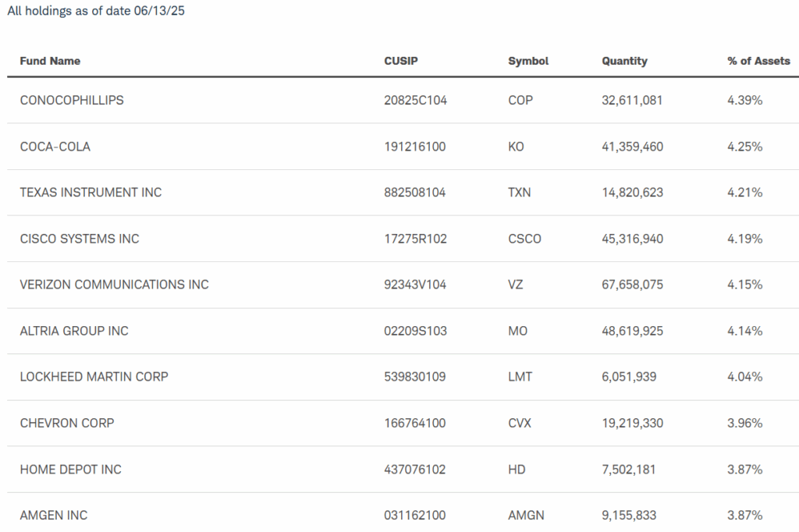This screenshot has height=532, width=799.
Task: Click the AMGEN INC fund name
Action: point(54,516)
